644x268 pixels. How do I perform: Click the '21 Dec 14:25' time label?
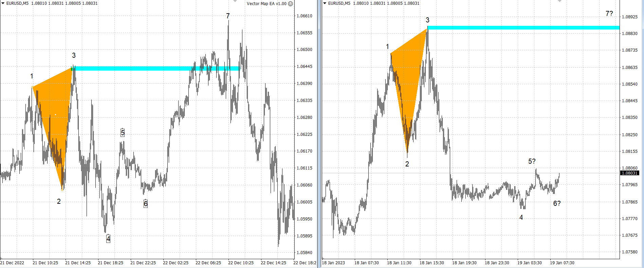point(78,263)
